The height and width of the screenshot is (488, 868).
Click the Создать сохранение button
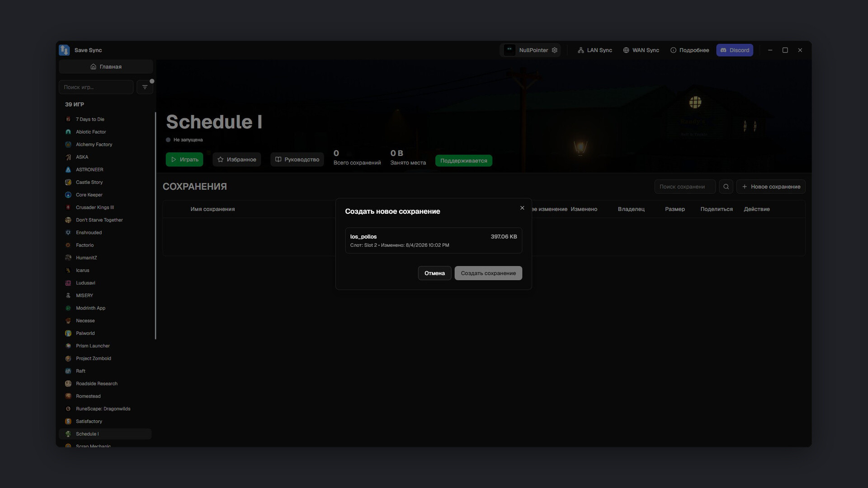[x=488, y=273]
